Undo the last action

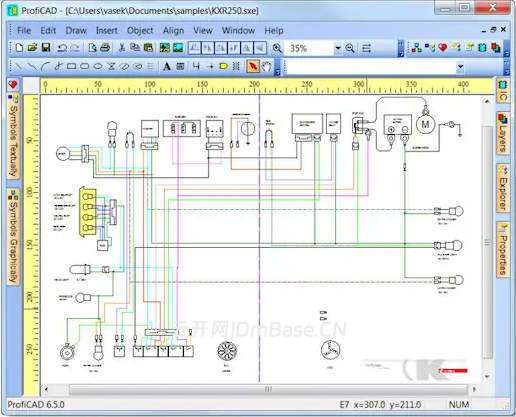62,48
